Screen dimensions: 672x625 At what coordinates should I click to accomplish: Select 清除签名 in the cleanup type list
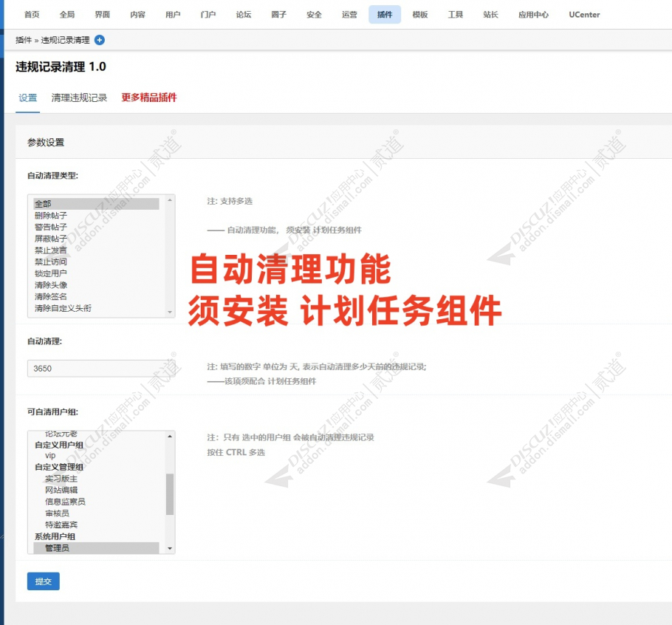point(96,296)
